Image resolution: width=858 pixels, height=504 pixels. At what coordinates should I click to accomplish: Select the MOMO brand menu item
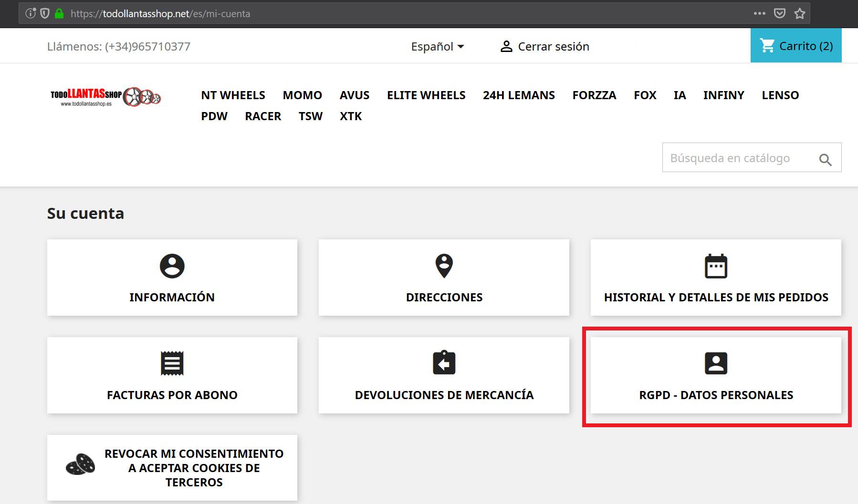(x=302, y=95)
